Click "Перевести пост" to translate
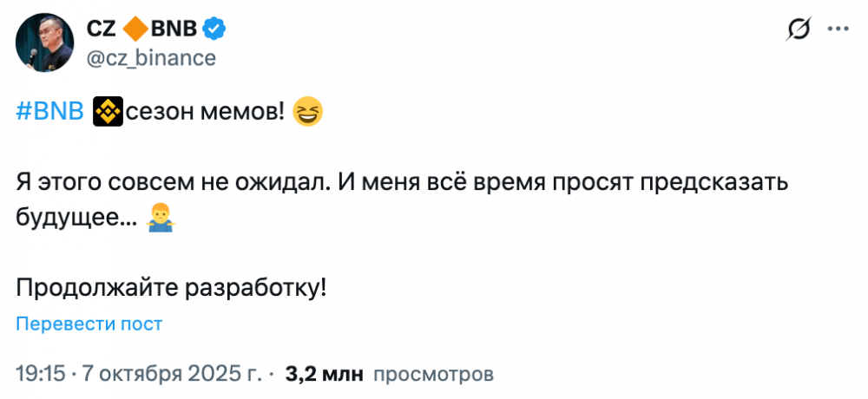Viewport: 868px width, 399px height. 89,324
